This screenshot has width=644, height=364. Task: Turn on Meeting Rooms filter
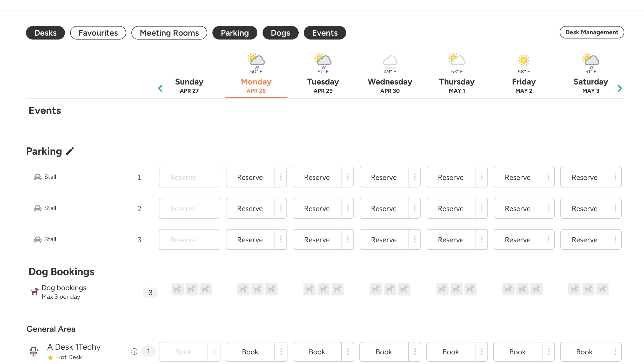tap(169, 33)
